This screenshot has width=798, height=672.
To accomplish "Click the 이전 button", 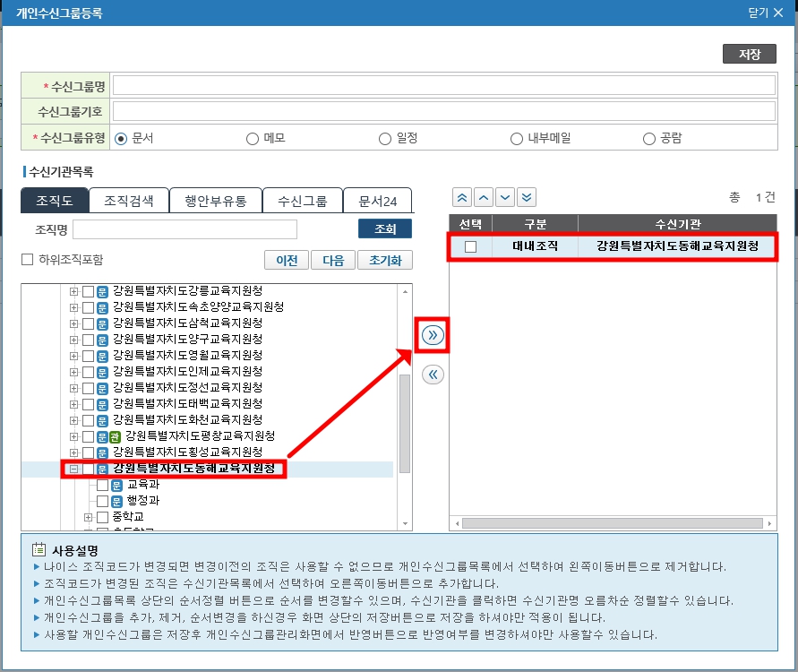I will [x=287, y=260].
